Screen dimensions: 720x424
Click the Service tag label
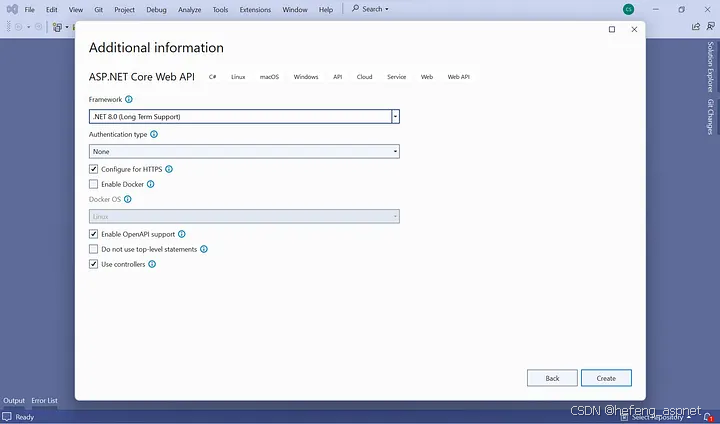coord(397,77)
